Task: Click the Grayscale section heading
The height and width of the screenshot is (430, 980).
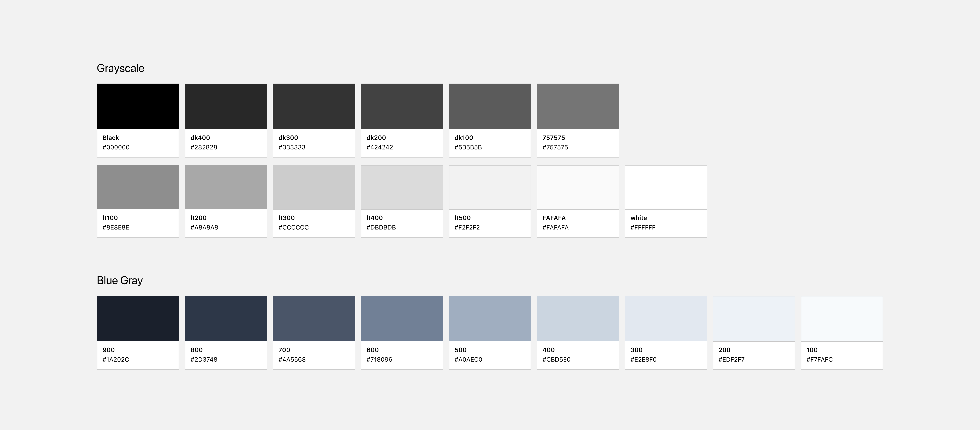Action: pyautogui.click(x=121, y=68)
